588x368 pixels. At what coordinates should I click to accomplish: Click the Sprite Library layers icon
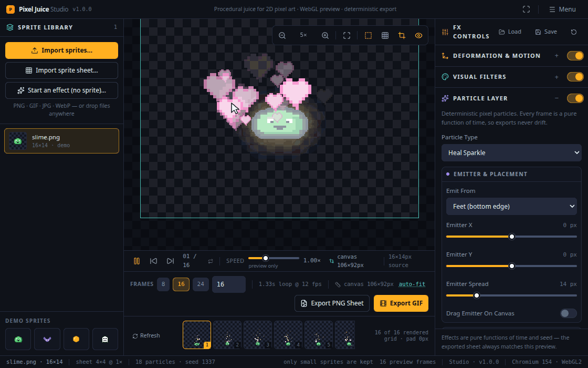[x=10, y=27]
